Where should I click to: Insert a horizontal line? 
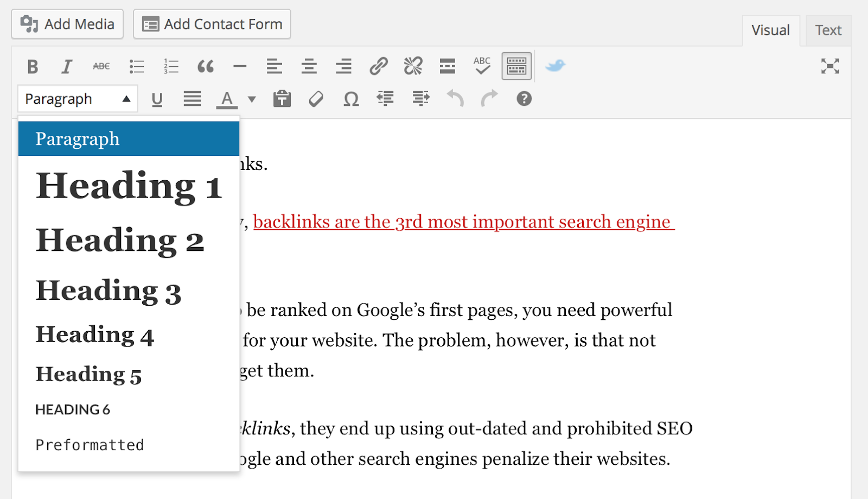(240, 66)
